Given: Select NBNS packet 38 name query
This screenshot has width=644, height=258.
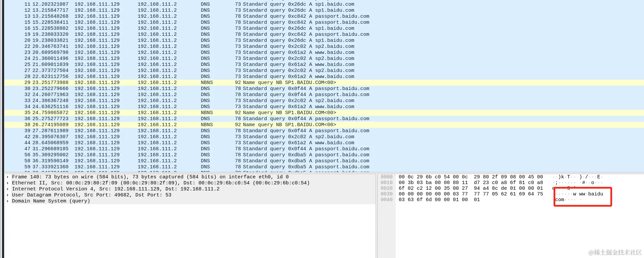Looking at the screenshot, I should pos(324,125).
